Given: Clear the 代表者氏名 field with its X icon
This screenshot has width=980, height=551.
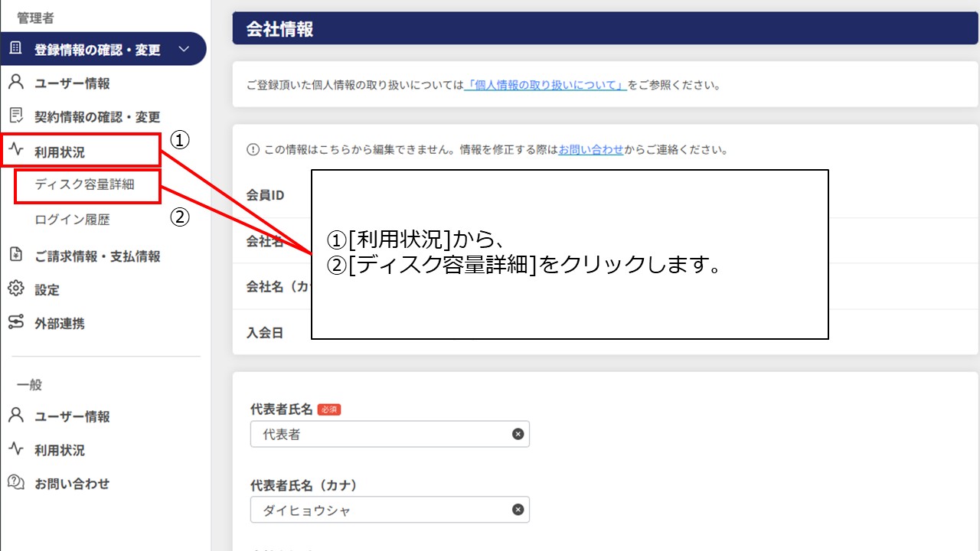Looking at the screenshot, I should point(518,434).
